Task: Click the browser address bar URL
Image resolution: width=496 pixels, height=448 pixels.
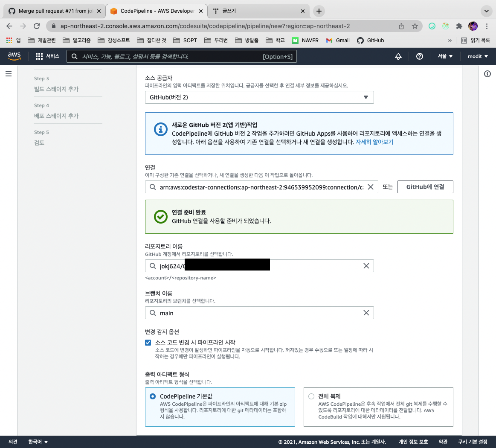Action: pos(205,26)
